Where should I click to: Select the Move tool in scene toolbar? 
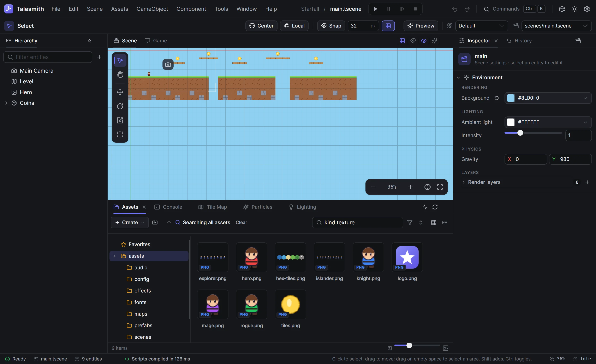tap(120, 92)
